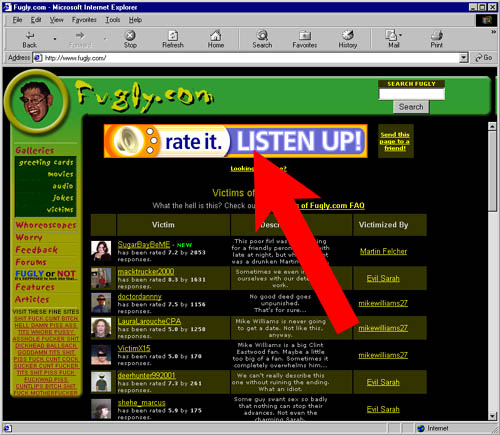
Task: Open LauraLaroucheCPA victim link
Action: [149, 321]
